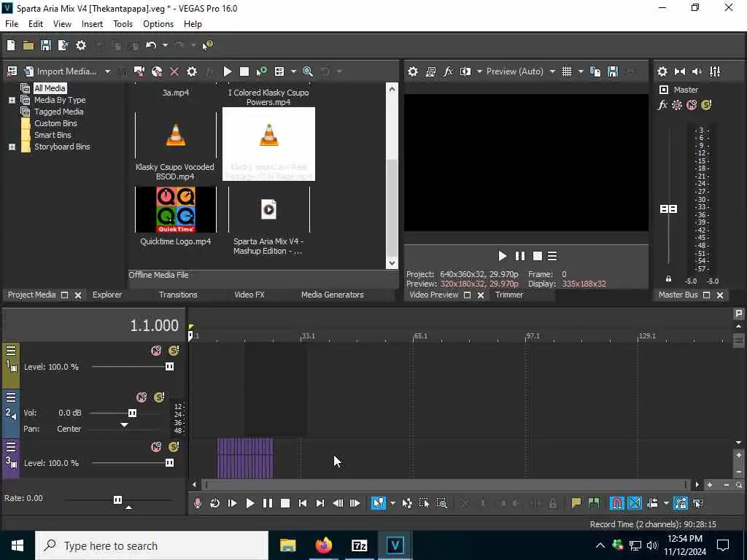Go to start of project

coord(303,503)
